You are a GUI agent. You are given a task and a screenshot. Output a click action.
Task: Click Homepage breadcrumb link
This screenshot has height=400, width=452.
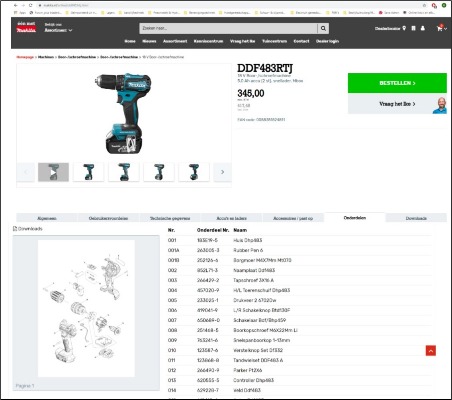point(25,57)
